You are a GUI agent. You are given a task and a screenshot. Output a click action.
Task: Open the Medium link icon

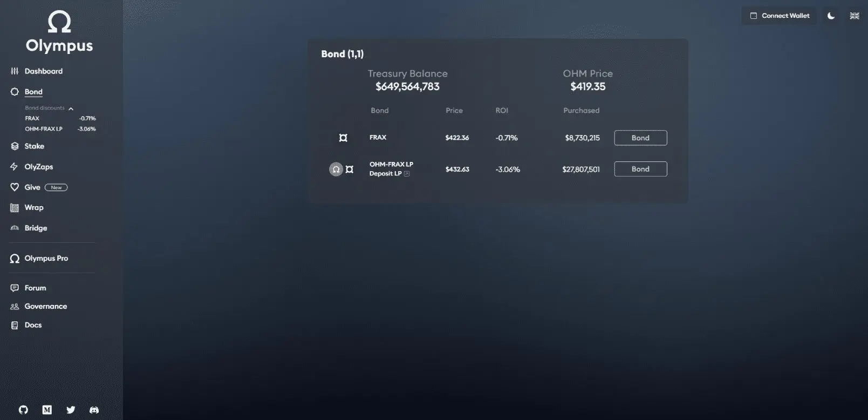47,410
